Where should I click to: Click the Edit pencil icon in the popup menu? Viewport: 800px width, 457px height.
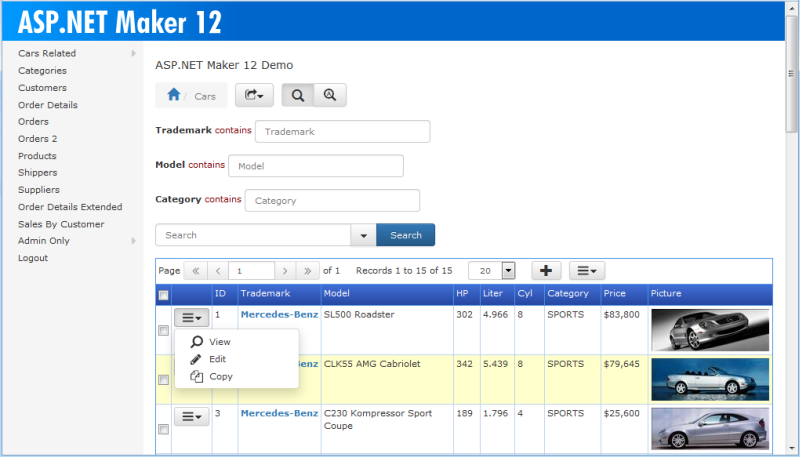(196, 360)
